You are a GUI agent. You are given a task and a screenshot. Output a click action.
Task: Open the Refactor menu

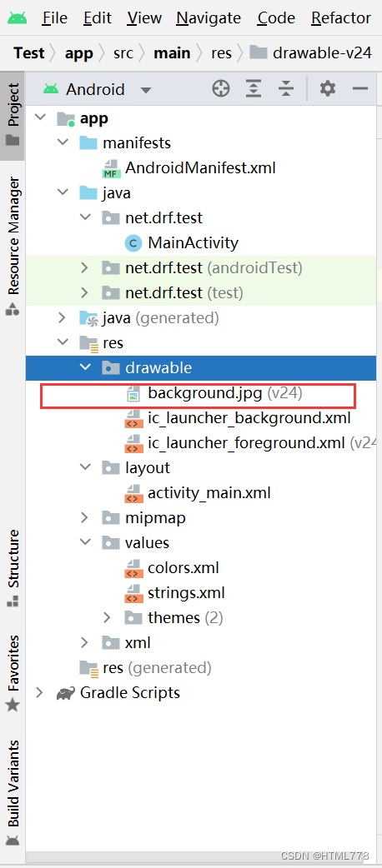(x=340, y=18)
